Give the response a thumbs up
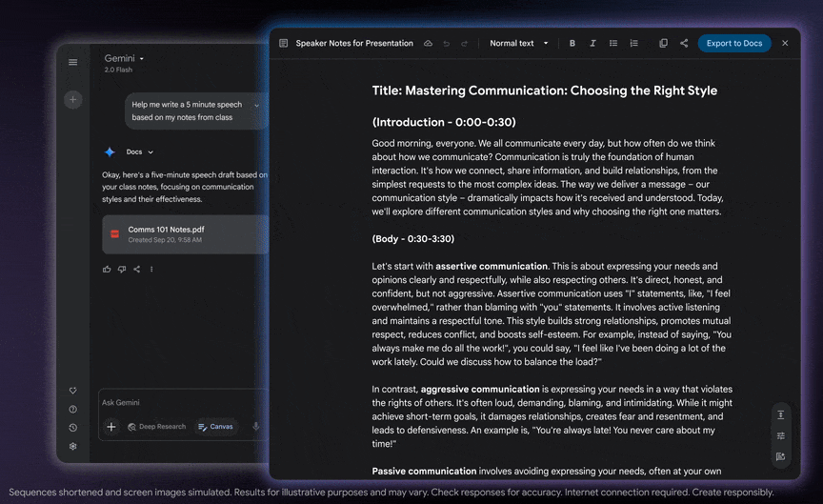 pos(107,270)
